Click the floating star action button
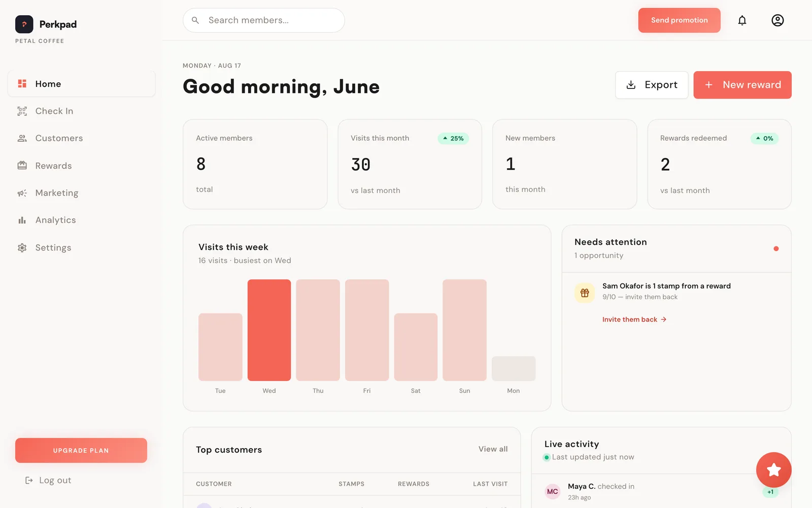812x508 pixels. [x=774, y=470]
